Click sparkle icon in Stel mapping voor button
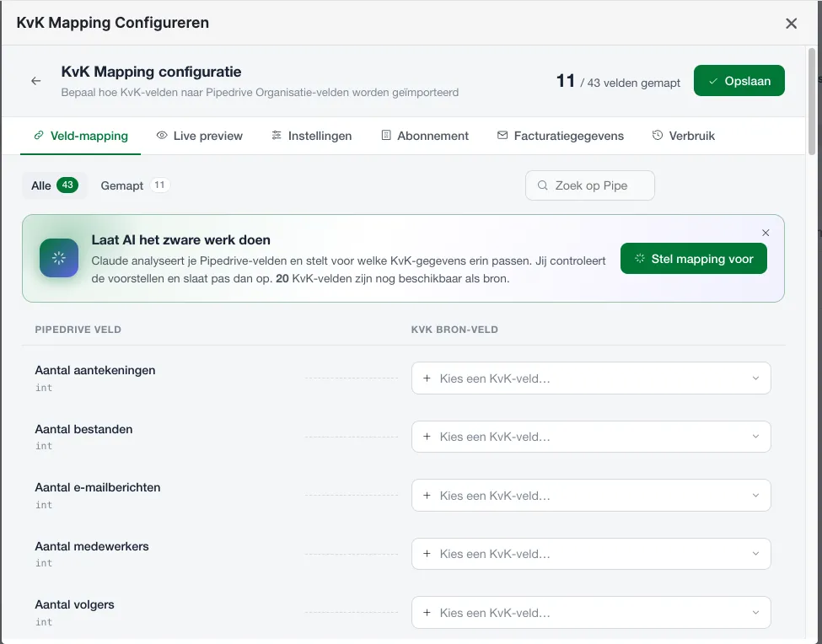The width and height of the screenshot is (822, 644). click(x=640, y=258)
